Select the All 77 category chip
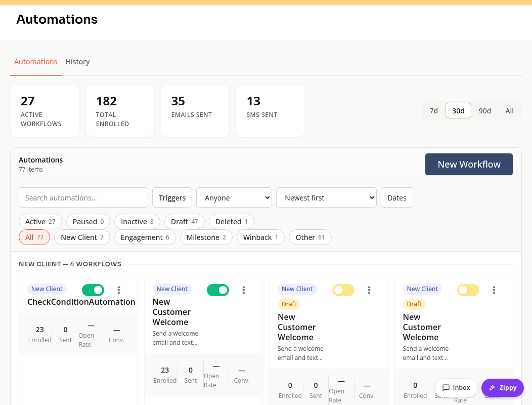The width and height of the screenshot is (532, 405). [34, 237]
